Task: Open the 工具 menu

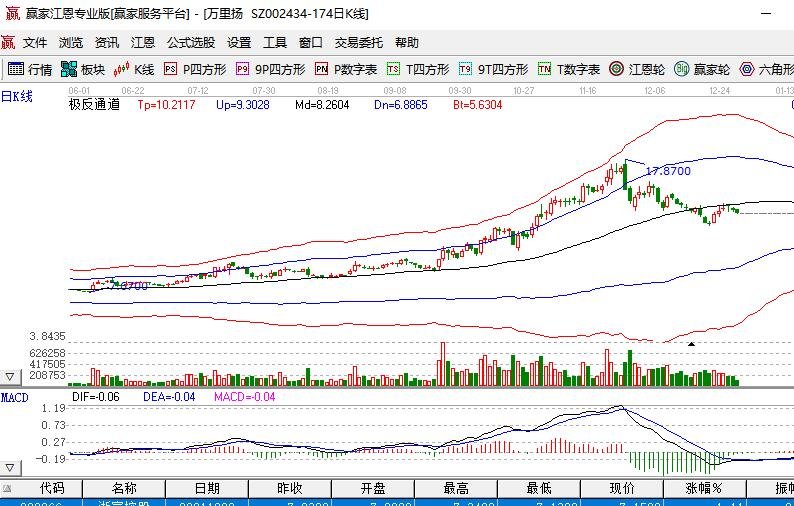Action: coord(275,43)
